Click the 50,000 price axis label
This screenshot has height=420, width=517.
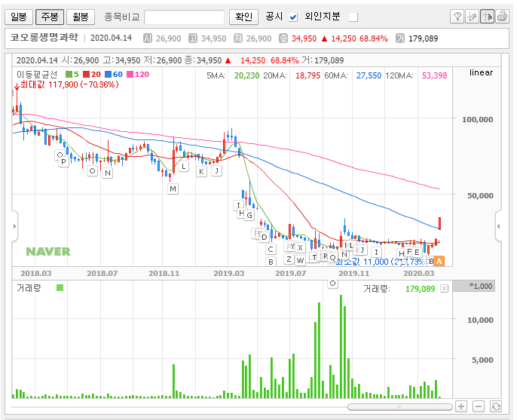[480, 195]
